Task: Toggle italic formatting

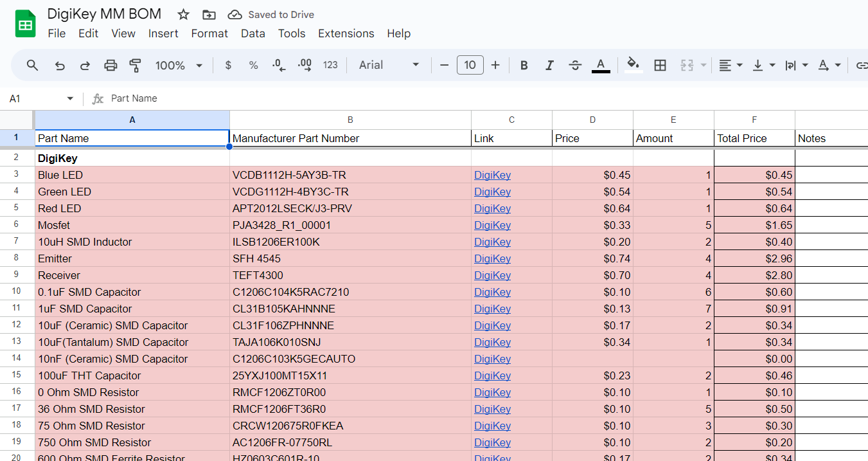Action: click(x=549, y=65)
